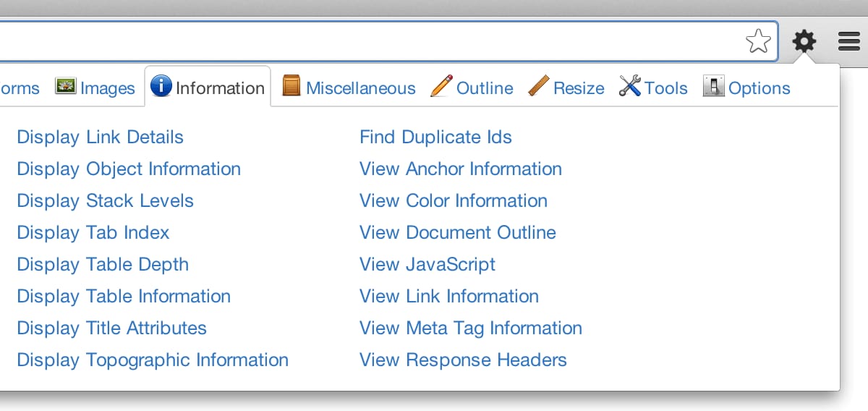The width and height of the screenshot is (868, 411).
Task: Click the Options switch icon
Action: 713,87
